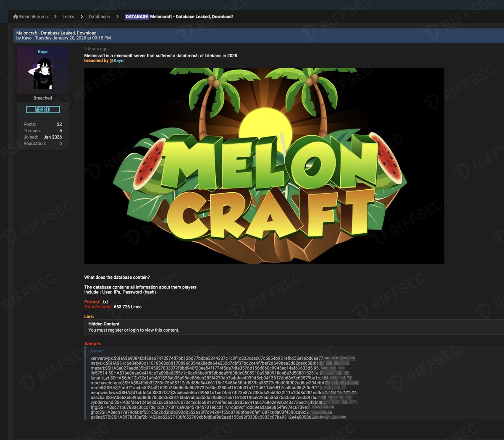Click the Threads count 5
504x440 pixels.
point(60,131)
